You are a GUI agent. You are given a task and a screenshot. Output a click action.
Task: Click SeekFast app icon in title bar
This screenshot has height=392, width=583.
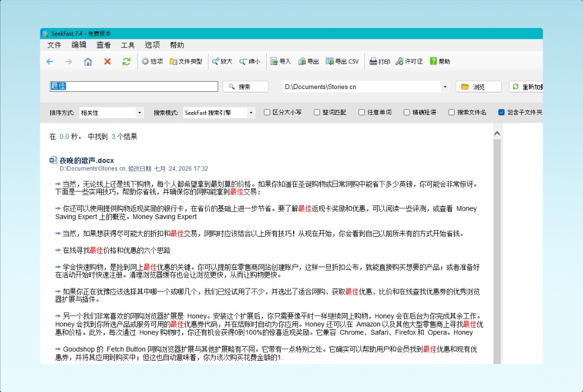tap(45, 34)
